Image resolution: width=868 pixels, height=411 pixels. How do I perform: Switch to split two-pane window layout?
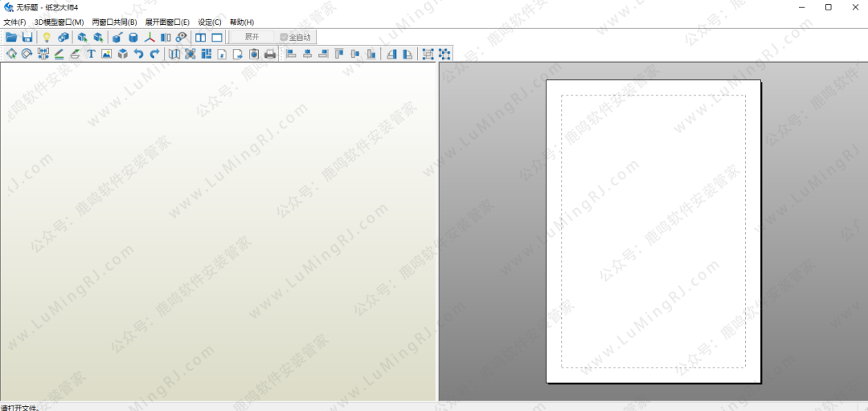coord(200,38)
